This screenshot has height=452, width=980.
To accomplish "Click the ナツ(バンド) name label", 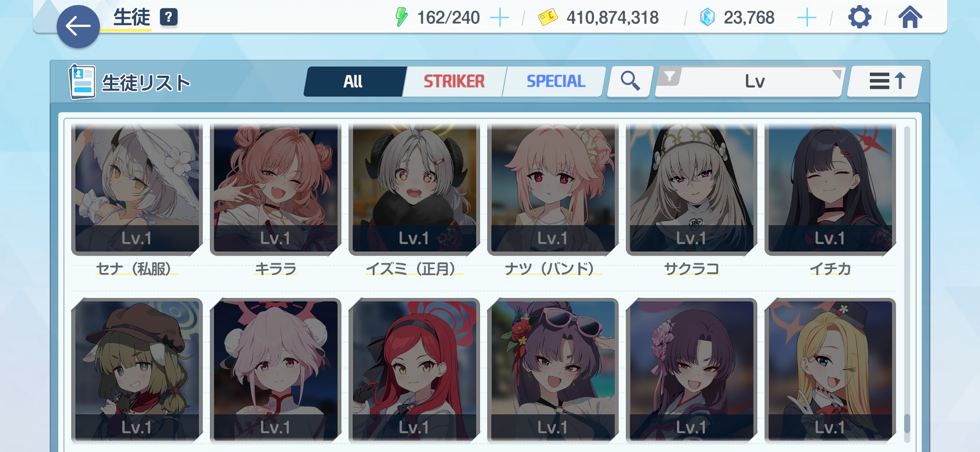I will click(553, 269).
